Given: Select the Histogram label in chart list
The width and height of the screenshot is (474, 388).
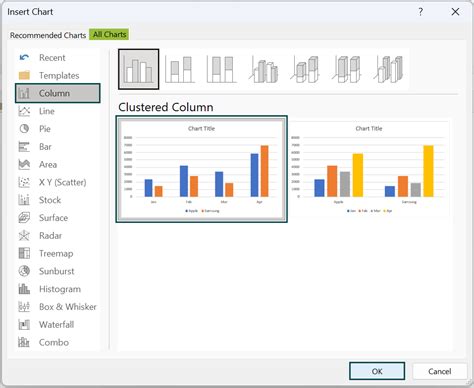Looking at the screenshot, I should click(x=60, y=289).
